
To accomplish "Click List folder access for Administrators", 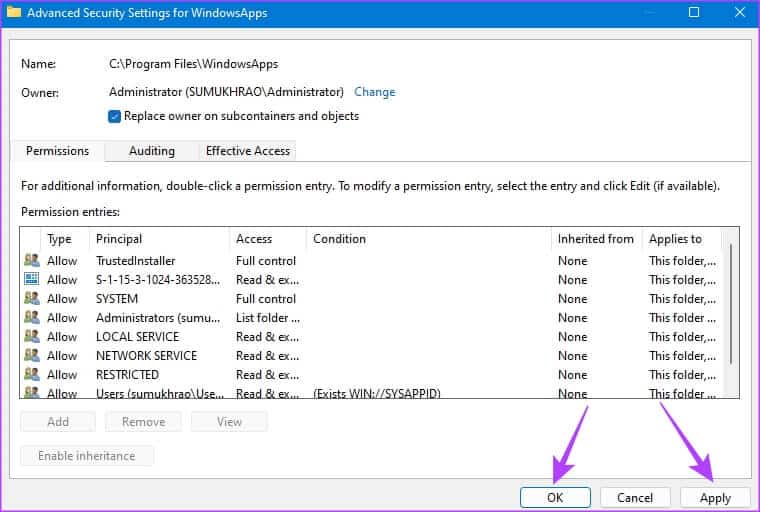I will click(268, 318).
